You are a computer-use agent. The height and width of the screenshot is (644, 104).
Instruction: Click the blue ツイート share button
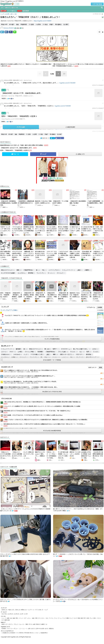coord(15,154)
